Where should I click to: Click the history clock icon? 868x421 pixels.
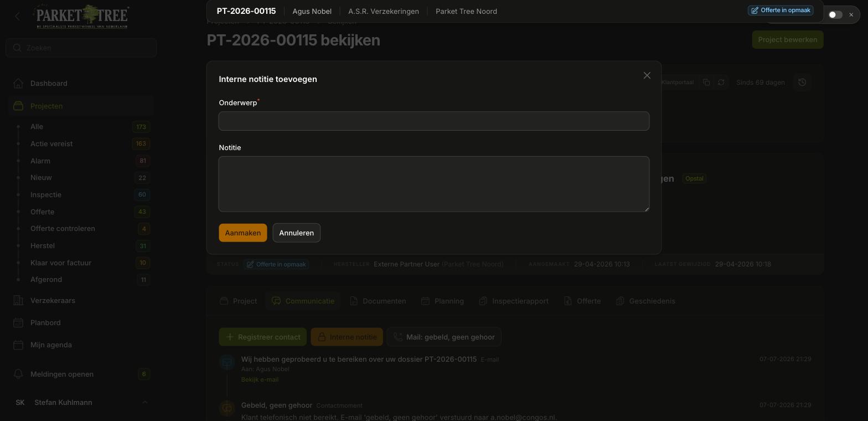tap(802, 82)
